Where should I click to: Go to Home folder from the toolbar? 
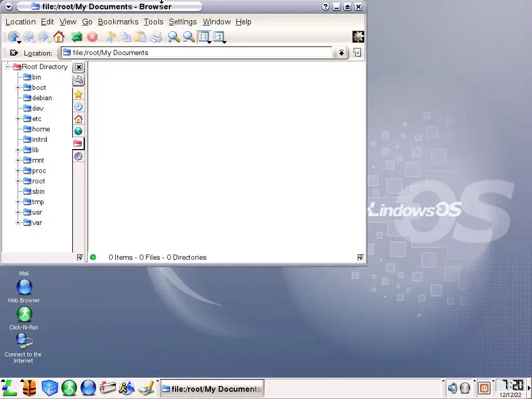pyautogui.click(x=59, y=37)
